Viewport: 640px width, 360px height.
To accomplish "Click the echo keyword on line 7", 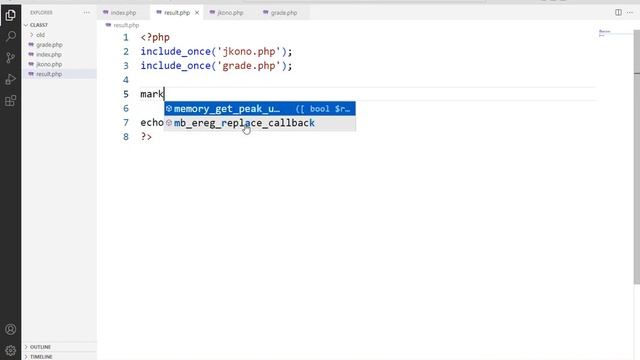I will coord(152,122).
